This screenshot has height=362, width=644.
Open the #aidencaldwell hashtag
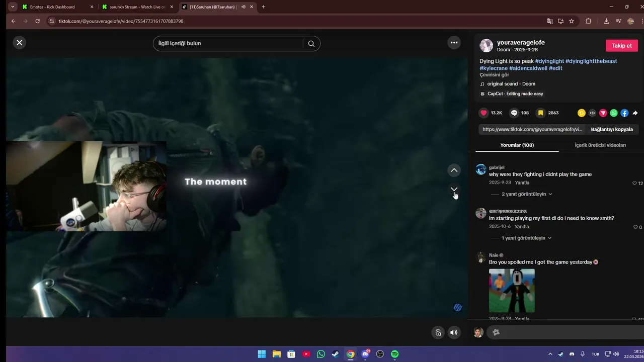point(528,68)
